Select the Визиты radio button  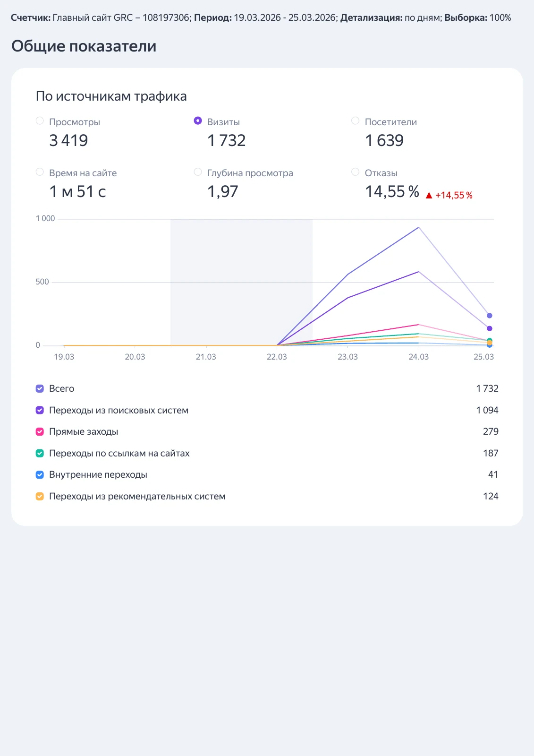(198, 121)
